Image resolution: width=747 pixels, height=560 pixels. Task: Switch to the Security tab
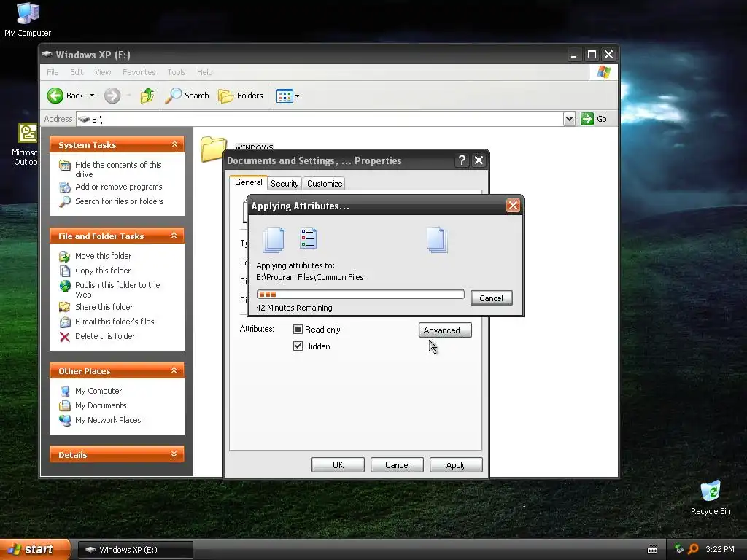(x=285, y=183)
